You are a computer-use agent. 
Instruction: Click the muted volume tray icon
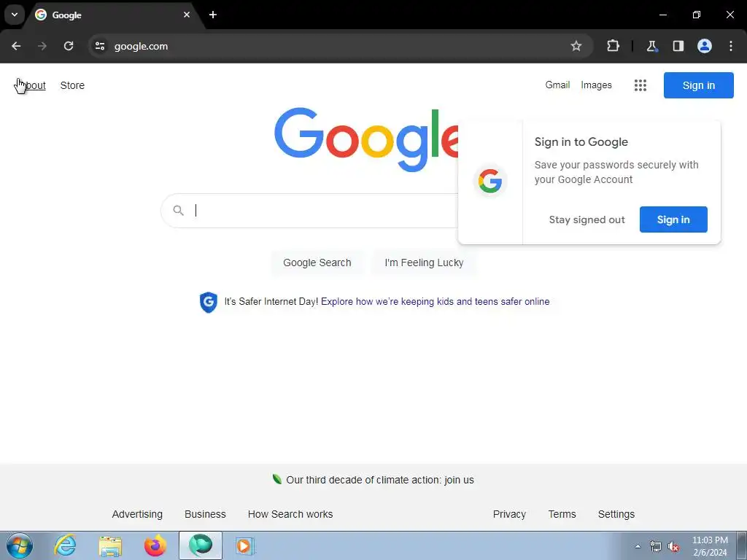click(673, 546)
